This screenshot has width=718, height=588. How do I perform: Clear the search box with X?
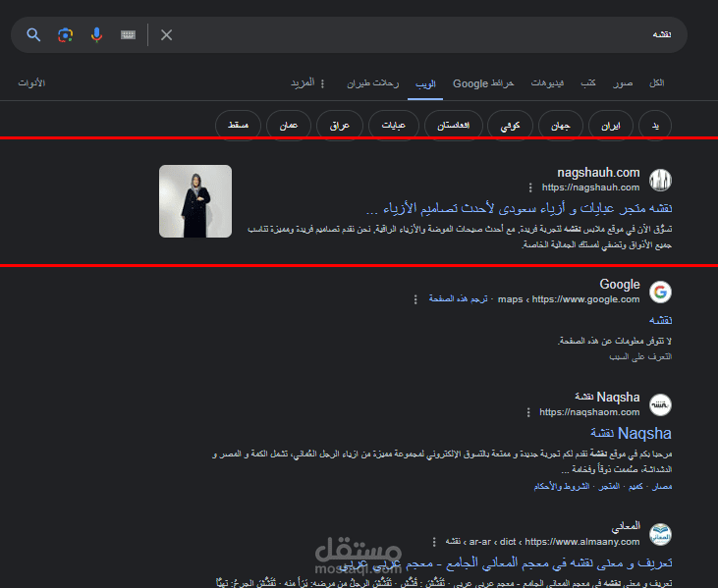(167, 34)
